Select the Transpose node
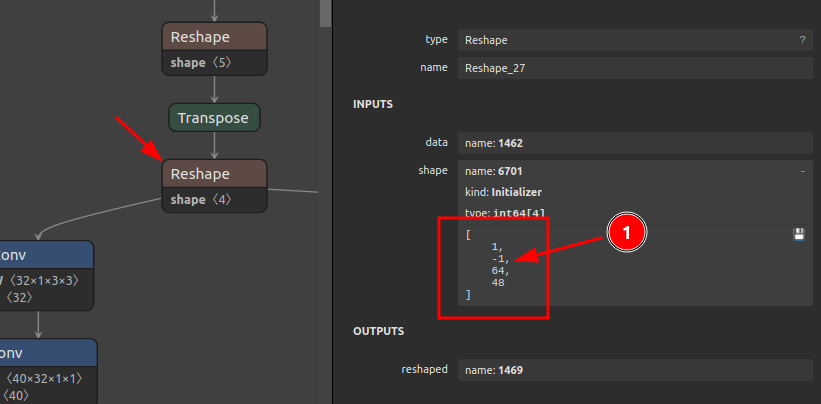This screenshot has height=404, width=821. 214,118
